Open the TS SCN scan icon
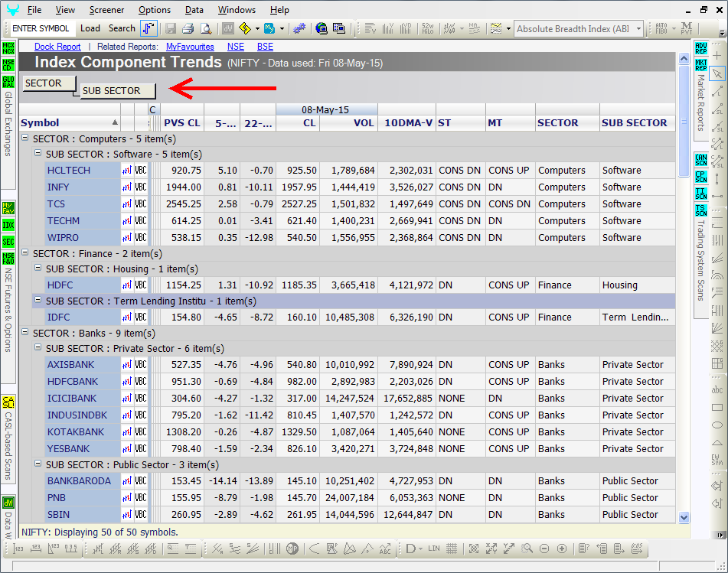The width and height of the screenshot is (728, 573). pos(701,210)
